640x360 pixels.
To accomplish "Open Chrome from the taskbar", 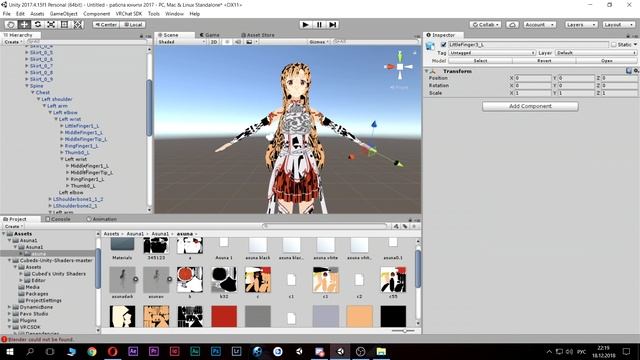I will tap(91, 351).
